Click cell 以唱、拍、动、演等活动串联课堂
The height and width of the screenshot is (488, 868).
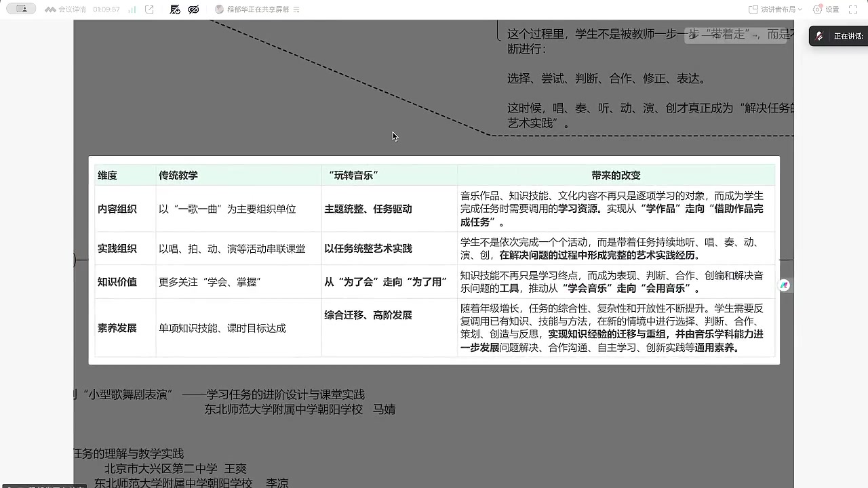coord(239,248)
